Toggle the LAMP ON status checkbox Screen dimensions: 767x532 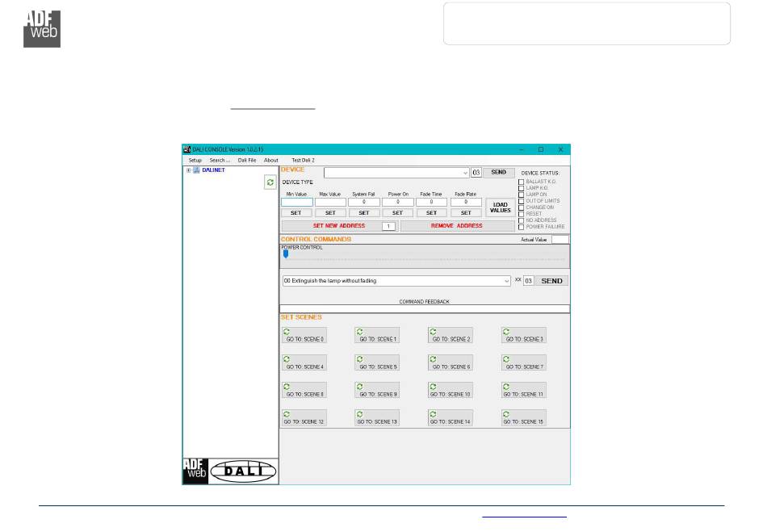tap(521, 195)
